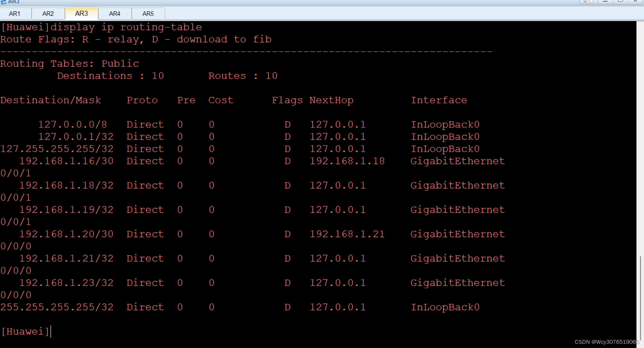
Task: Open the AR5 tab
Action: point(148,14)
